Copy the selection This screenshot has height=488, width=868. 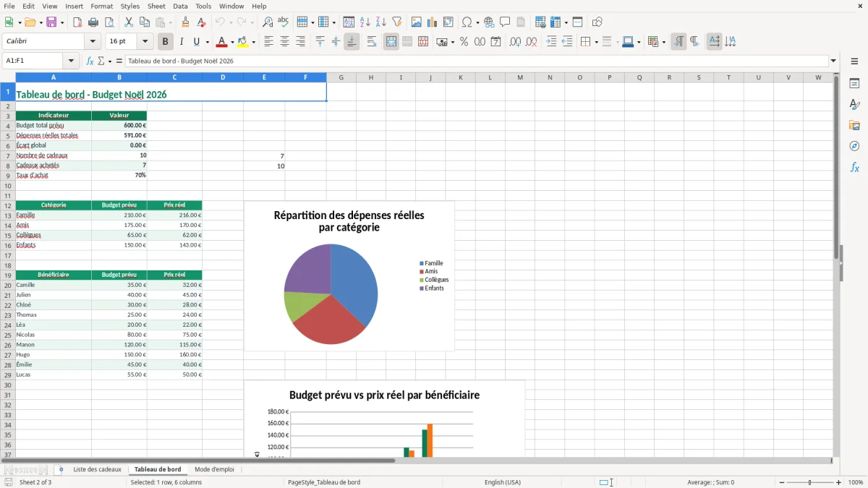tap(145, 22)
